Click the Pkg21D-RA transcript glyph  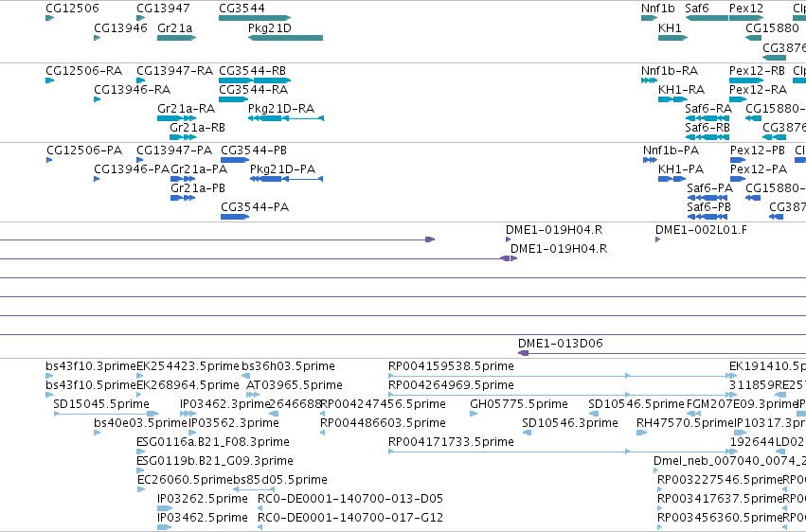coord(286,118)
